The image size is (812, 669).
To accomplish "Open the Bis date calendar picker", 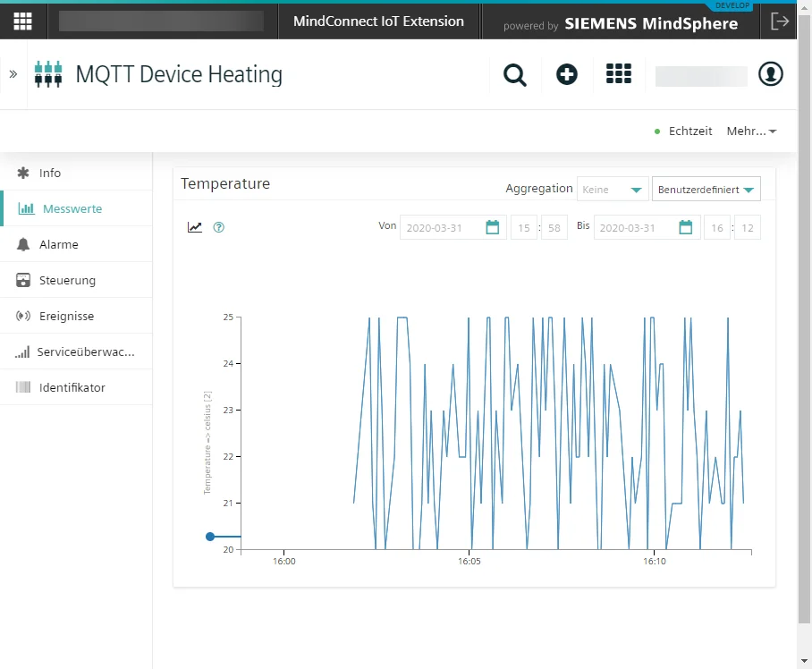I will [x=686, y=227].
